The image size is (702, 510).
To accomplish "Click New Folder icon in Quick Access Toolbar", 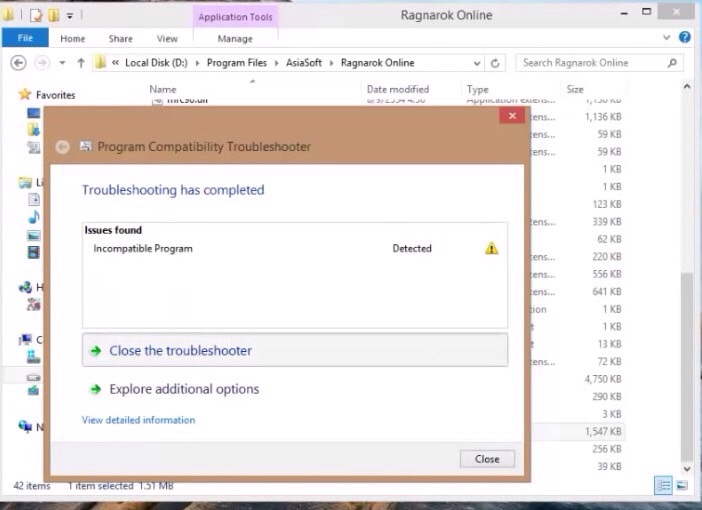I will (x=54, y=15).
